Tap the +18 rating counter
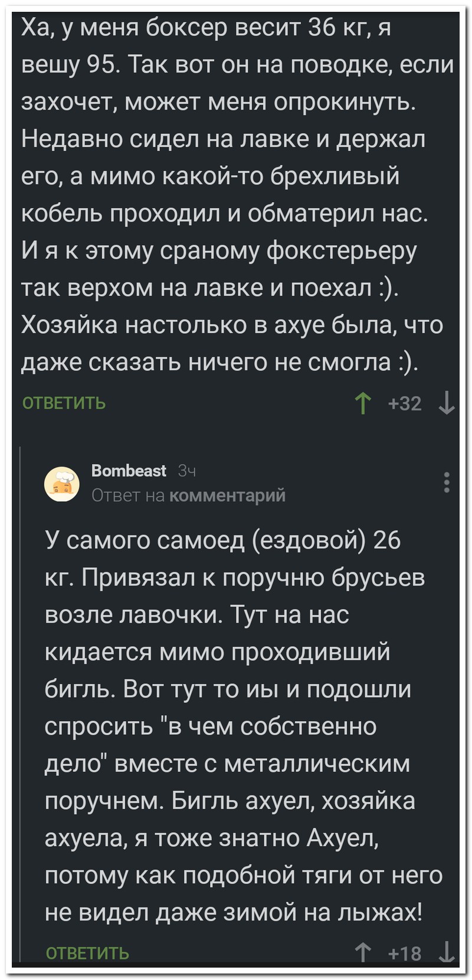Image resolution: width=472 pixels, height=980 pixels. pos(405,953)
